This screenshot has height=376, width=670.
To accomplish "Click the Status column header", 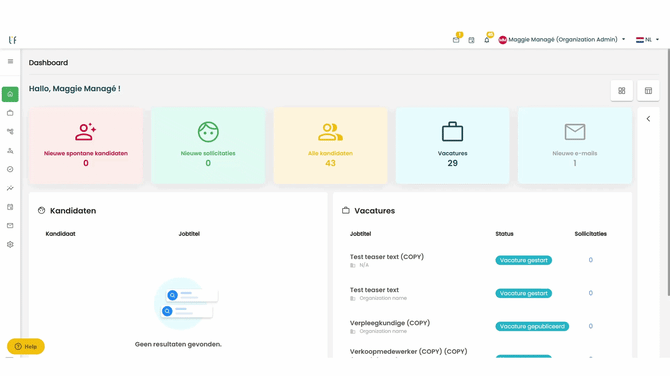I will [504, 234].
